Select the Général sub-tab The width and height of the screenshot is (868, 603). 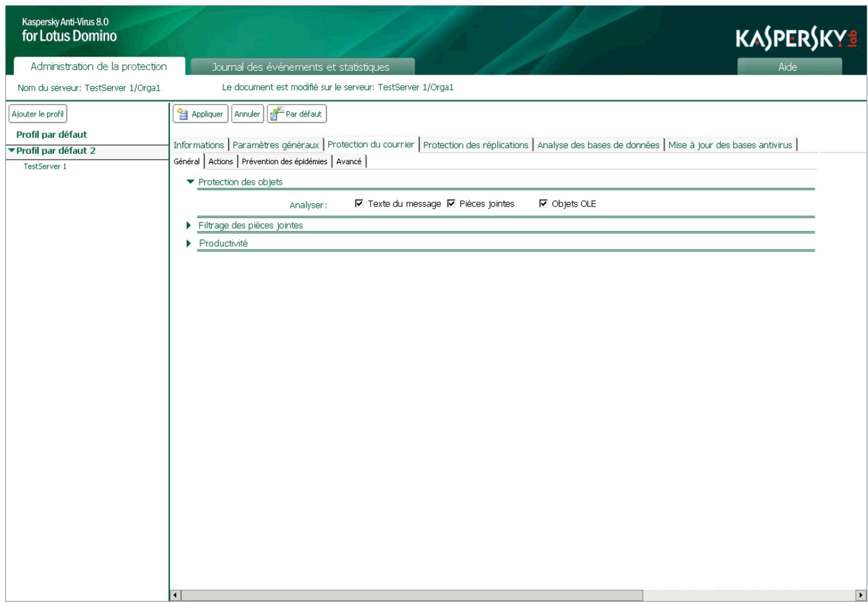(x=187, y=162)
